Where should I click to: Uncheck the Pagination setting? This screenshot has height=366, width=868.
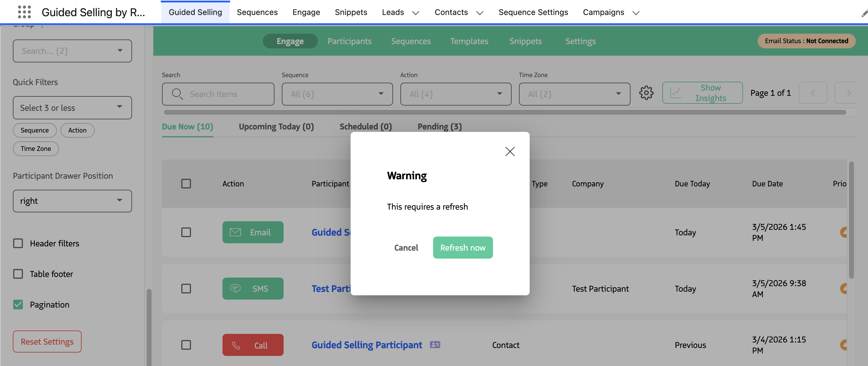[x=18, y=304]
